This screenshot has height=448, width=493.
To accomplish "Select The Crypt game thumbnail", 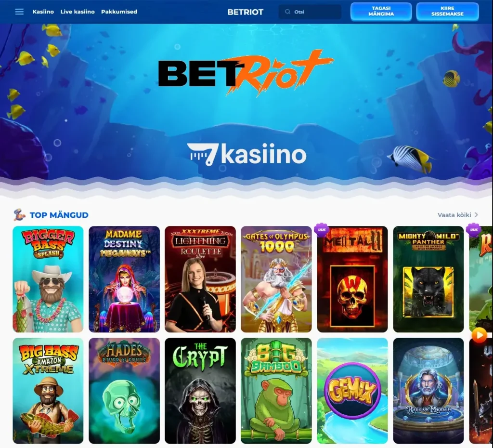I will tap(200, 391).
